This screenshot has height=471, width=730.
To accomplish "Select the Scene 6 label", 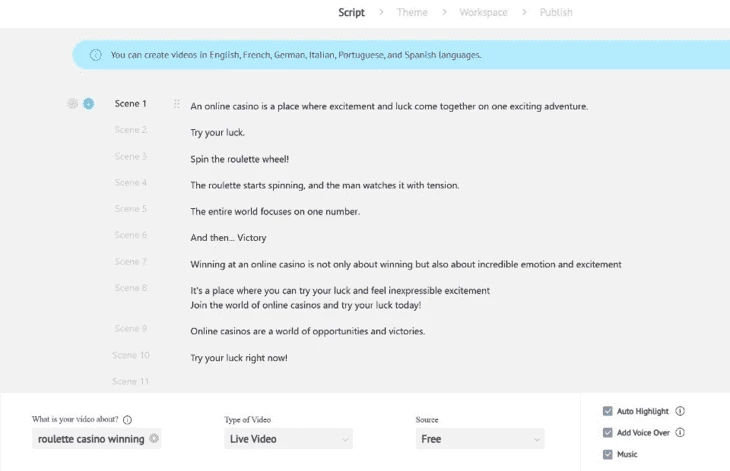I will click(x=130, y=235).
